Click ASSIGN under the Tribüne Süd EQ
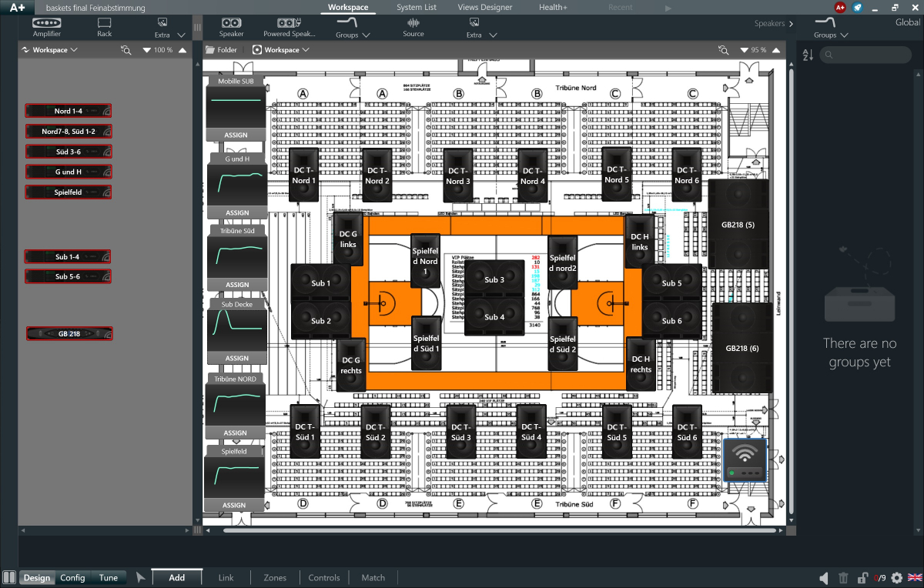 pos(236,285)
